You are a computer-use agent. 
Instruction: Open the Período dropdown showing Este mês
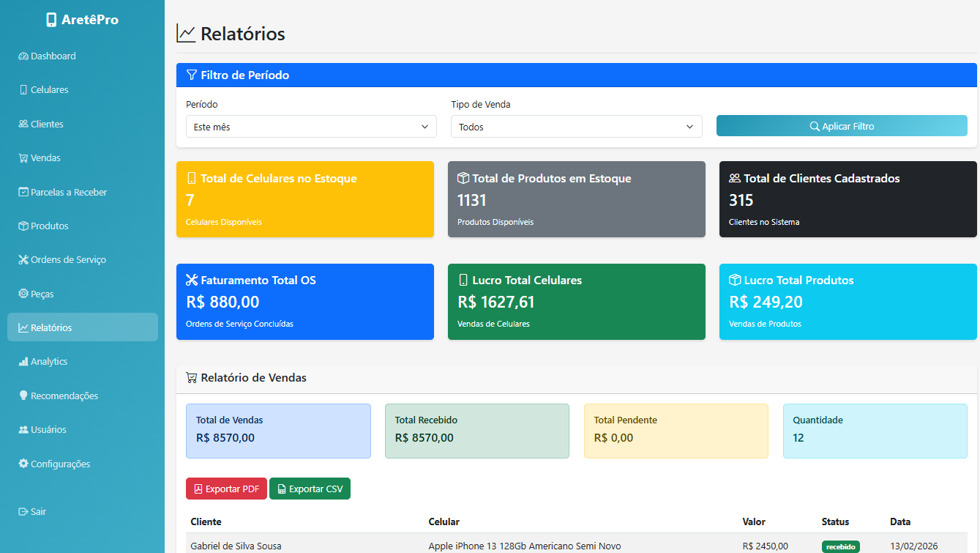[311, 127]
